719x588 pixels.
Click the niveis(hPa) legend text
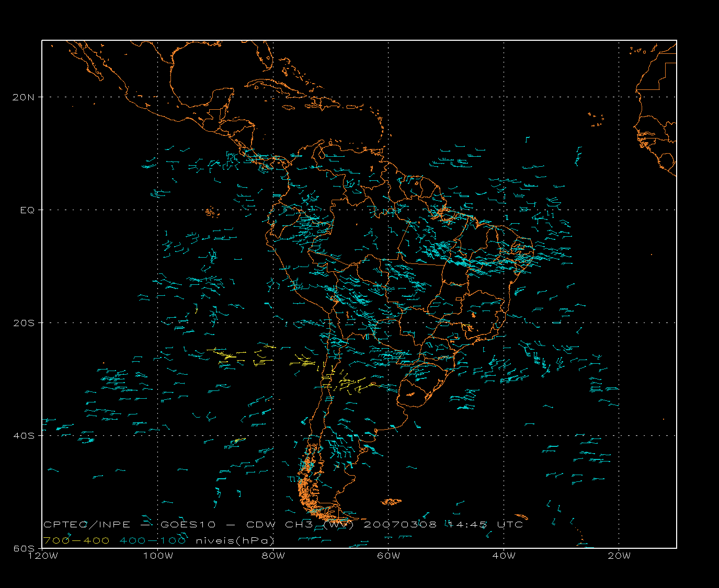(235, 541)
